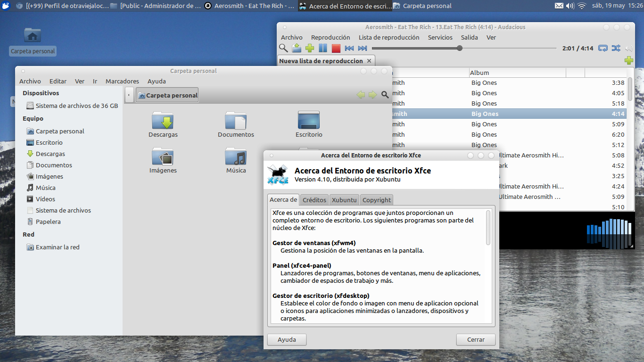Switch to Xubuntu tab in Xfce dialog

344,200
